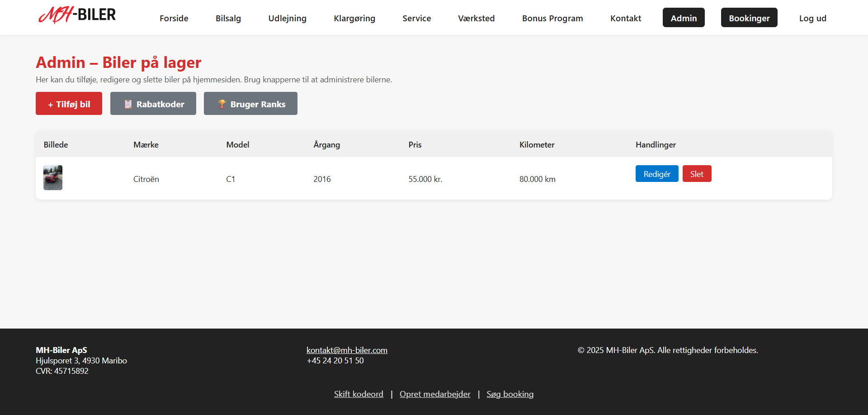
Task: Open the Rabatkoder clipboard button
Action: coord(153,104)
